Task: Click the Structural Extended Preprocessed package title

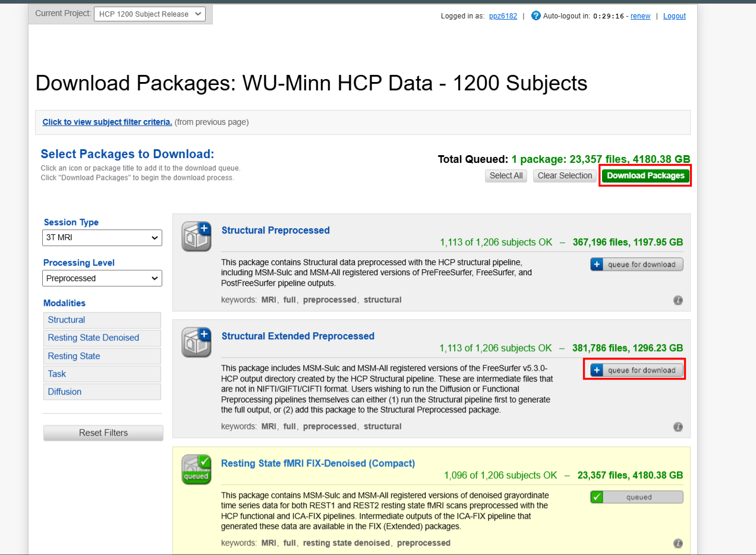Action: 298,336
